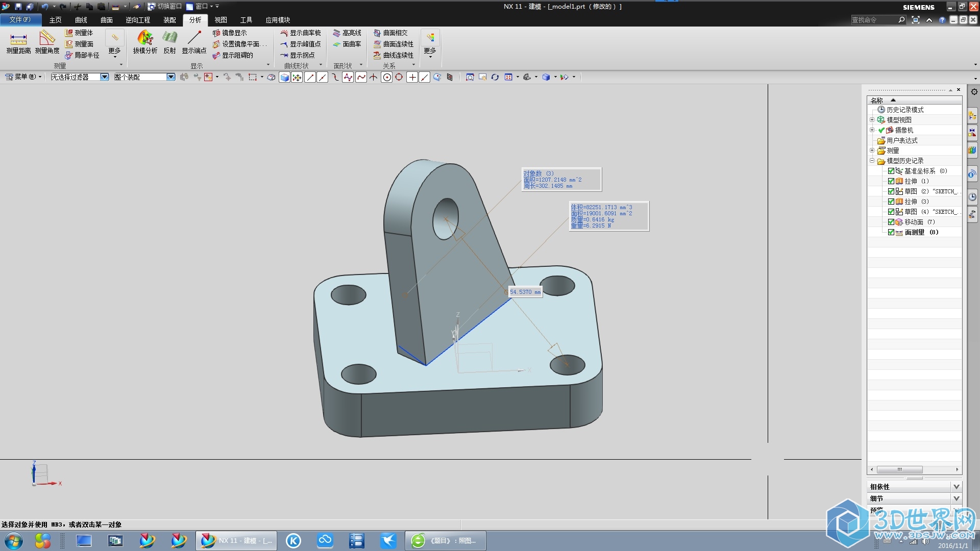Screen dimensions: 980x551
Task: Click the 名称 column header to sort
Action: pyautogui.click(x=914, y=100)
